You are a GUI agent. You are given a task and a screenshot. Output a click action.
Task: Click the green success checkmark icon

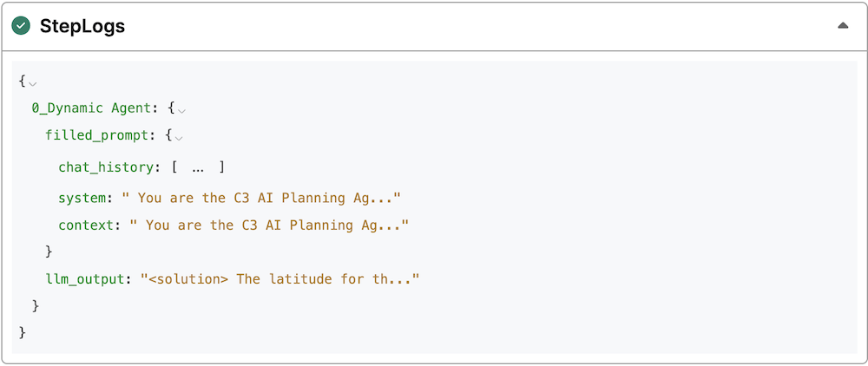tap(21, 26)
